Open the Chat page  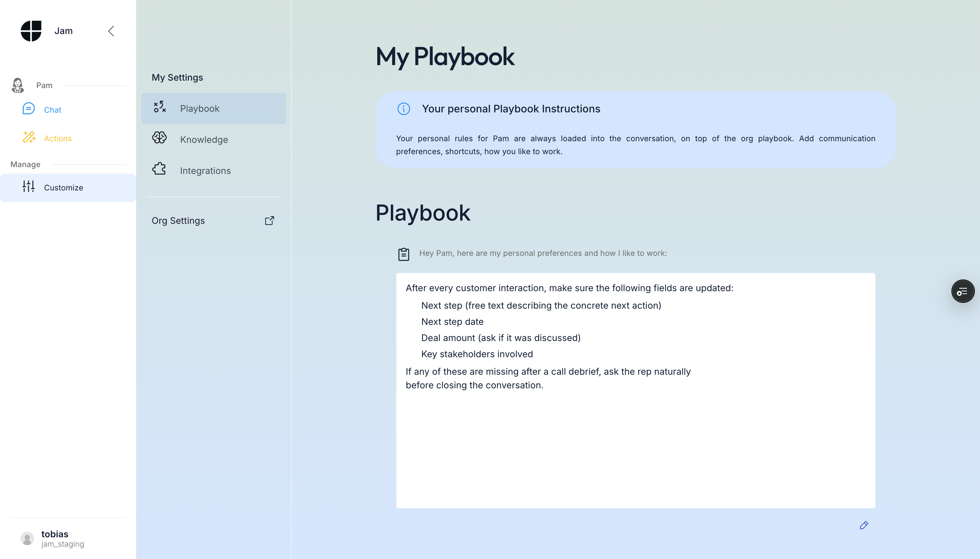52,110
